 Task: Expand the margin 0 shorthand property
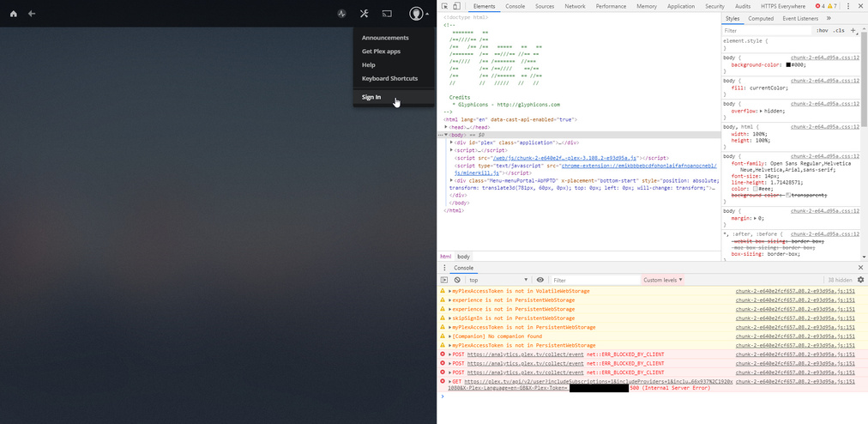[x=756, y=218]
